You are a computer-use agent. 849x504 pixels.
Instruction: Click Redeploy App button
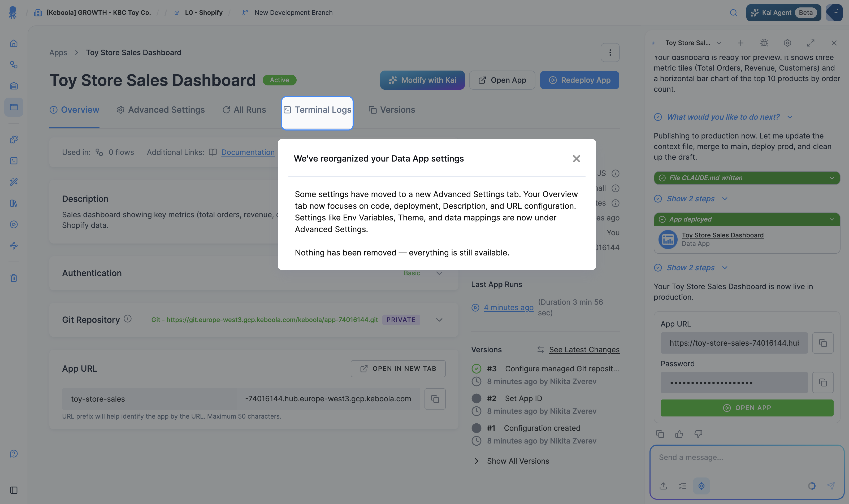[x=579, y=80]
